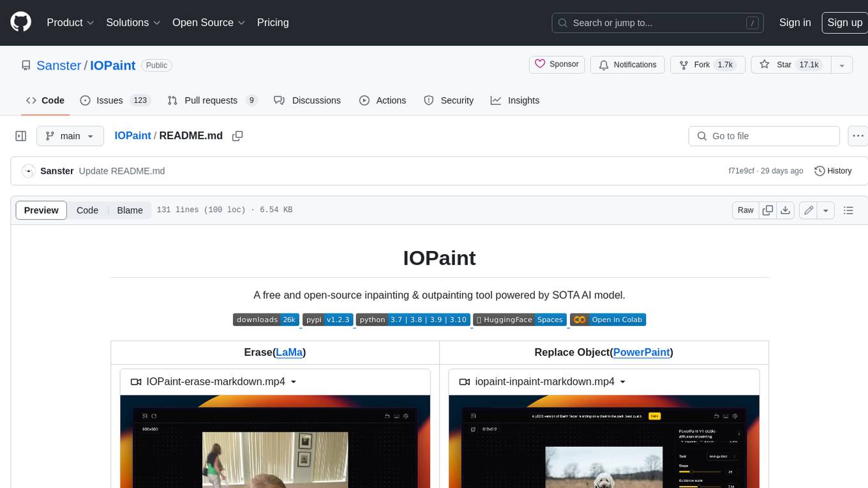View file History
This screenshot has width=868, height=488.
point(833,171)
